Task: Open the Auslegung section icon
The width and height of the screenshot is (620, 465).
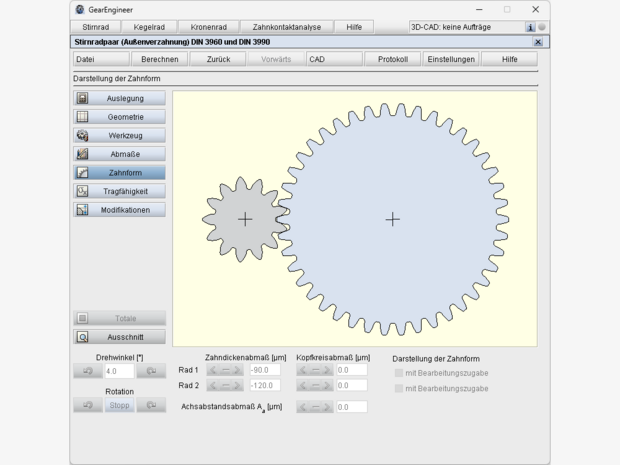Action: [83, 98]
